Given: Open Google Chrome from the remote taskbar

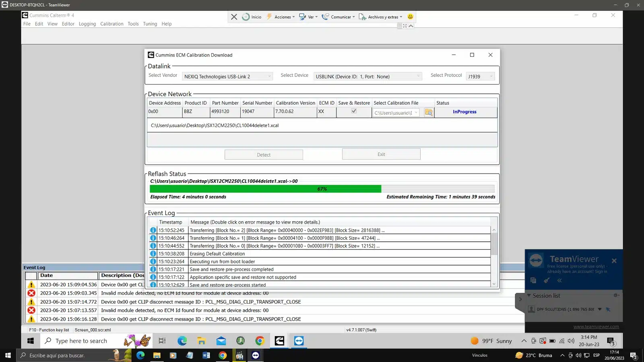Looking at the screenshot, I should 260,341.
